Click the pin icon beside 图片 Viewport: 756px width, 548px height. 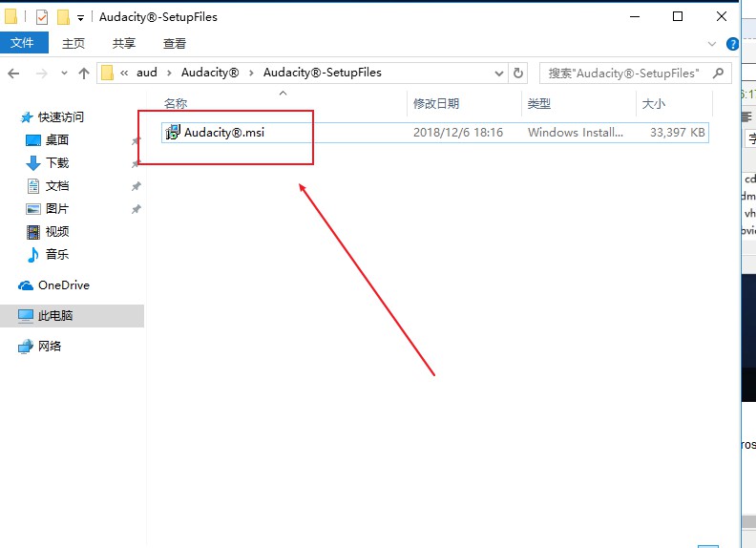[x=136, y=209]
